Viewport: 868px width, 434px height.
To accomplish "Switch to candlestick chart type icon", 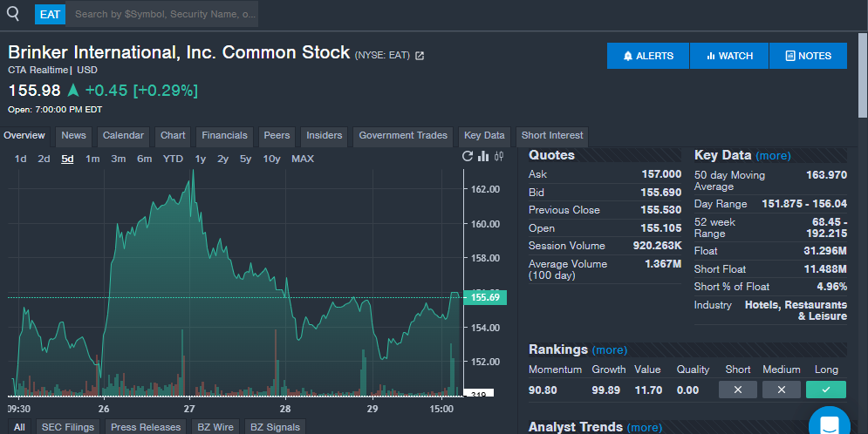I will tap(499, 157).
